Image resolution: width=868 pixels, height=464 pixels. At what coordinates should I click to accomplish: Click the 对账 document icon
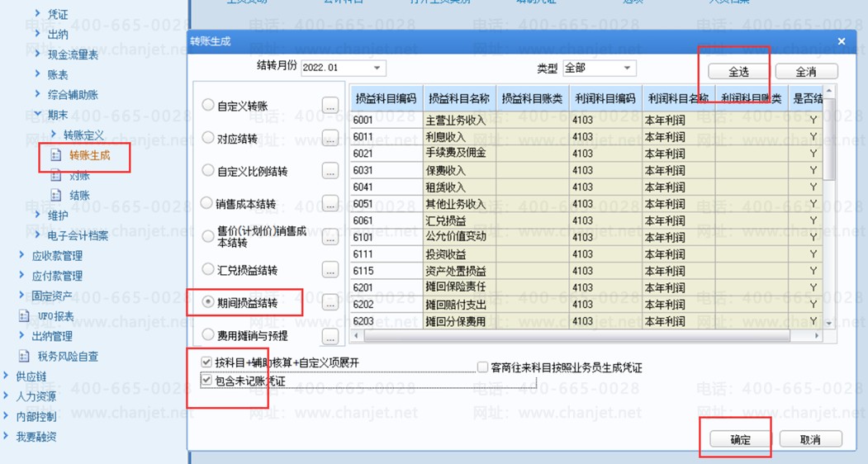pos(56,176)
